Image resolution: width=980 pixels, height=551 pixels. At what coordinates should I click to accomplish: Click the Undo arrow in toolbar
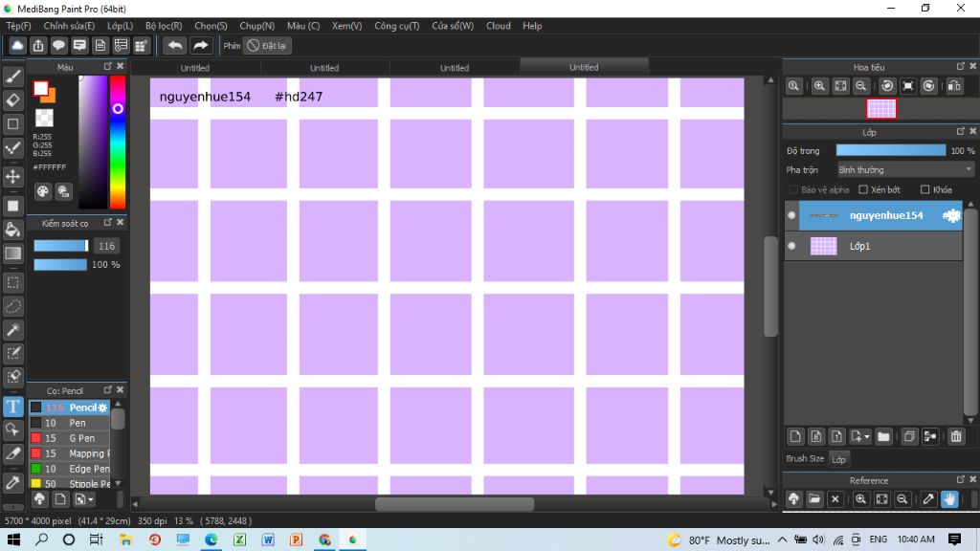tap(175, 46)
